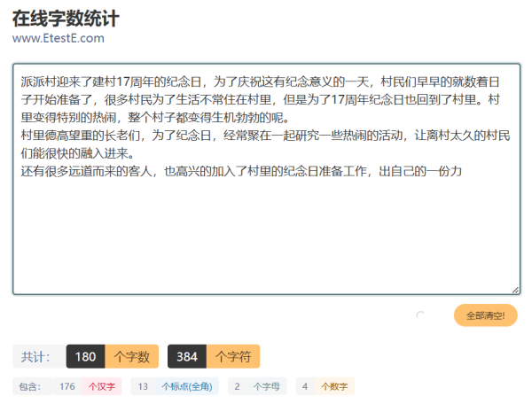532x404 pixels.
Task: Click the 全部清空! button
Action: click(x=485, y=315)
